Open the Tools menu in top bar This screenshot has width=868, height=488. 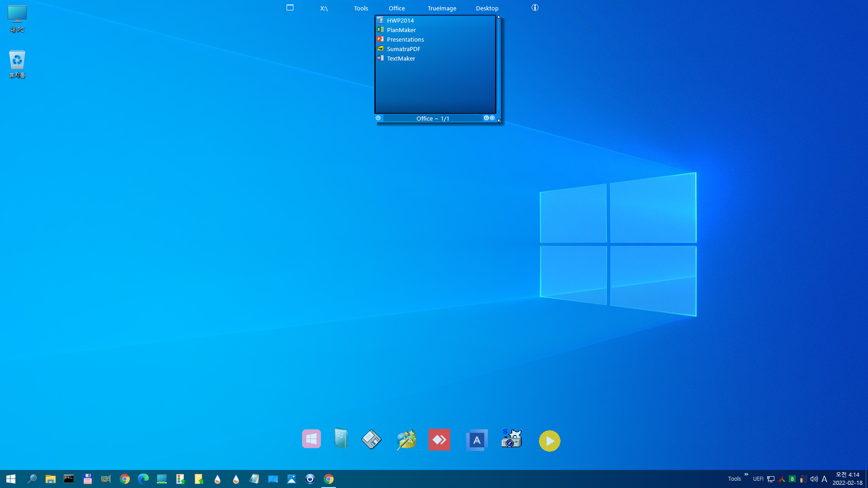tap(361, 8)
